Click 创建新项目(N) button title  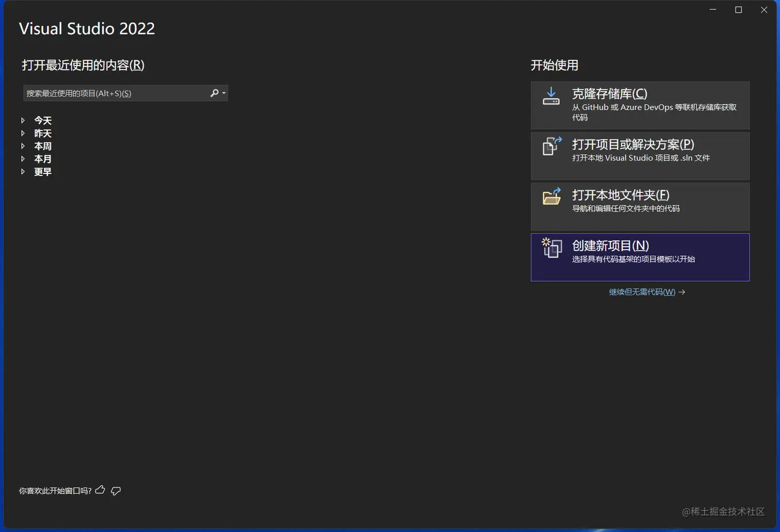tap(610, 245)
